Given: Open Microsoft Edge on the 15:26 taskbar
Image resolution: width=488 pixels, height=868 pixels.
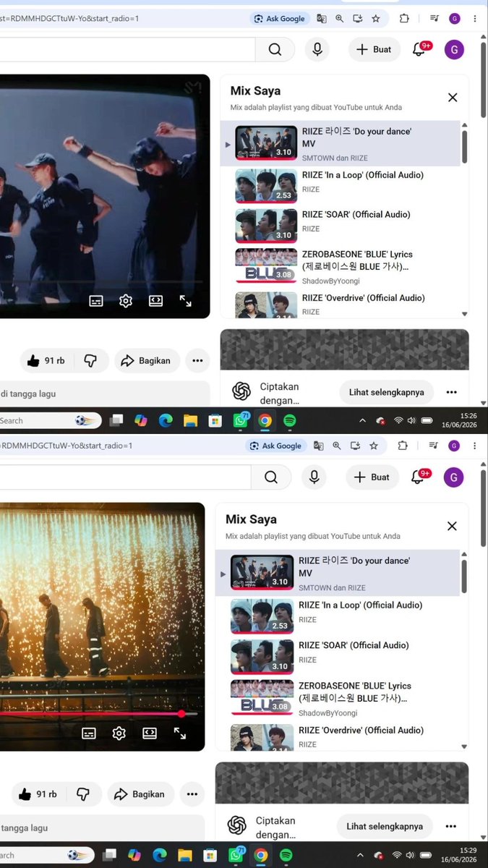Looking at the screenshot, I should coord(166,420).
